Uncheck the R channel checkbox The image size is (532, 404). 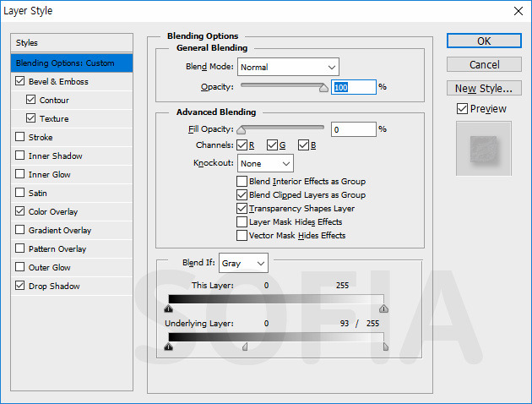(x=242, y=145)
